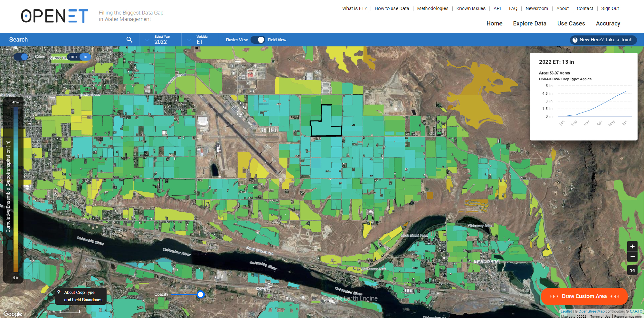
Task: Zoom out on the map
Action: pos(632,257)
